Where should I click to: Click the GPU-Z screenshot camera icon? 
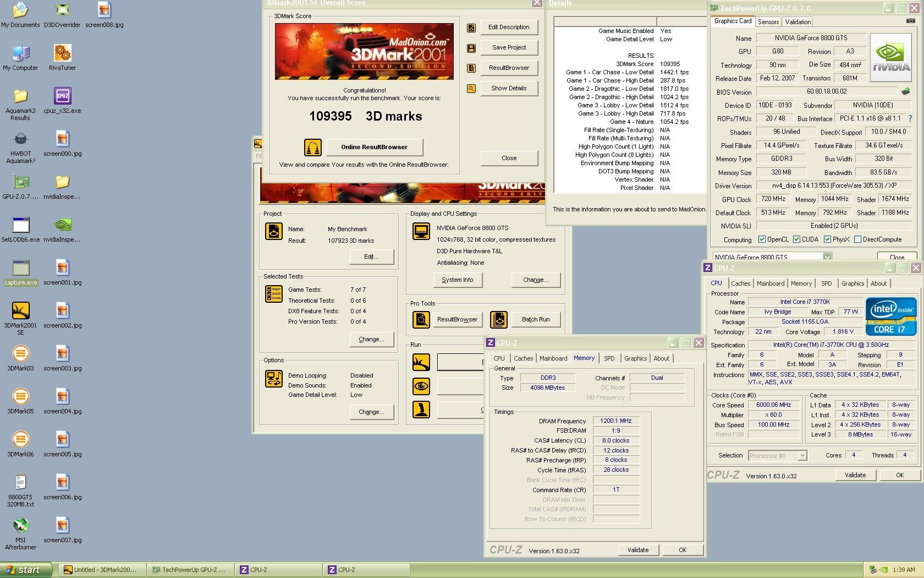(911, 21)
